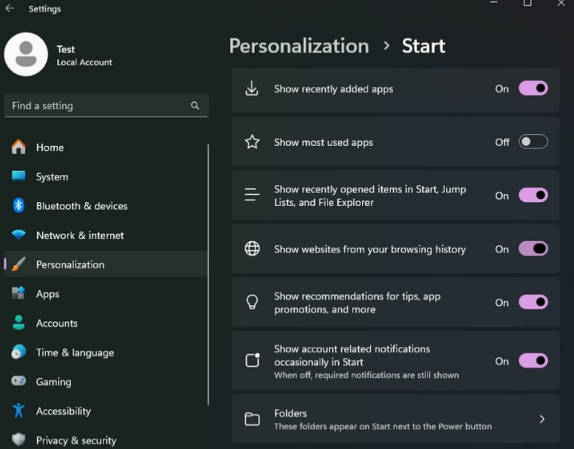Click the back arrow in Settings title bar

click(10, 8)
